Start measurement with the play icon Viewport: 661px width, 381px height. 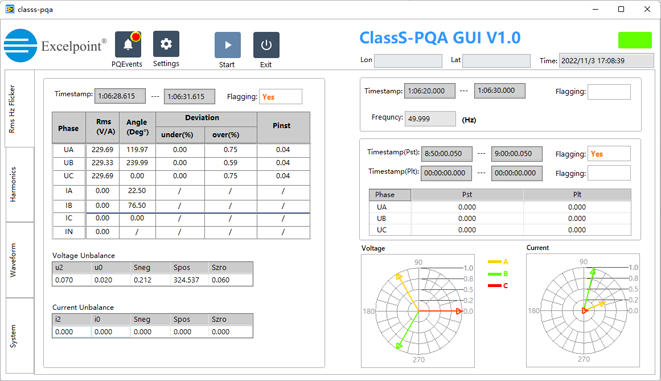point(228,45)
